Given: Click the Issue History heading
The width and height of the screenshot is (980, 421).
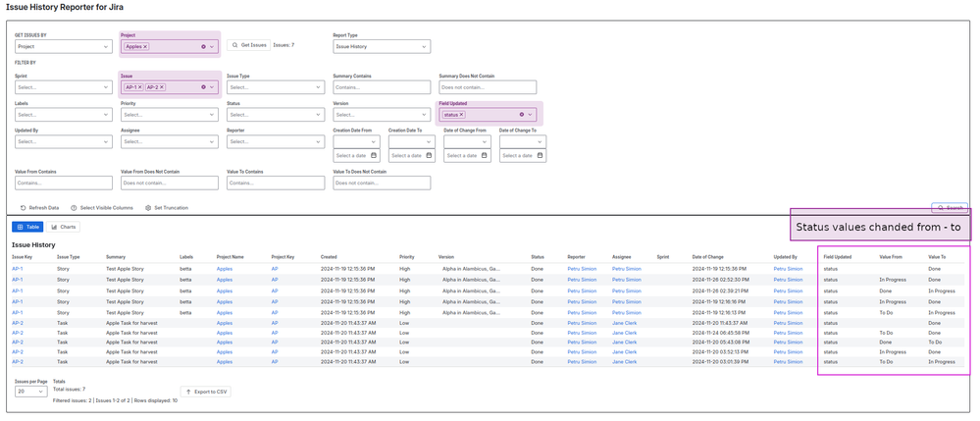Looking at the screenshot, I should click(x=33, y=244).
